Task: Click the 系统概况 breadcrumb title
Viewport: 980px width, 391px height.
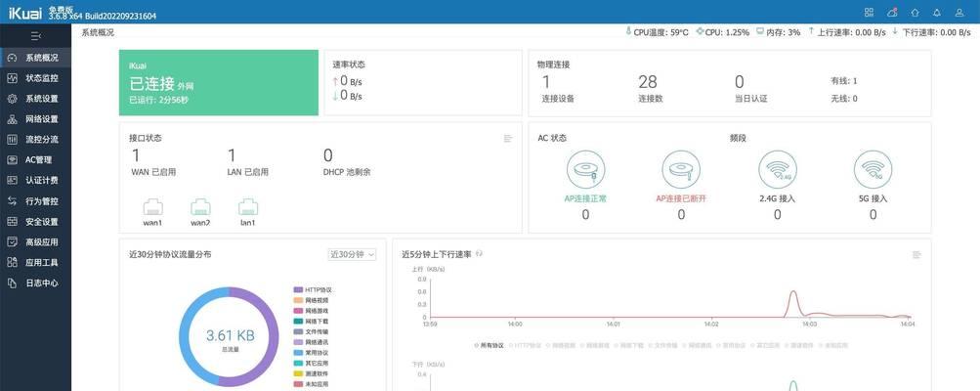Action: click(x=98, y=32)
